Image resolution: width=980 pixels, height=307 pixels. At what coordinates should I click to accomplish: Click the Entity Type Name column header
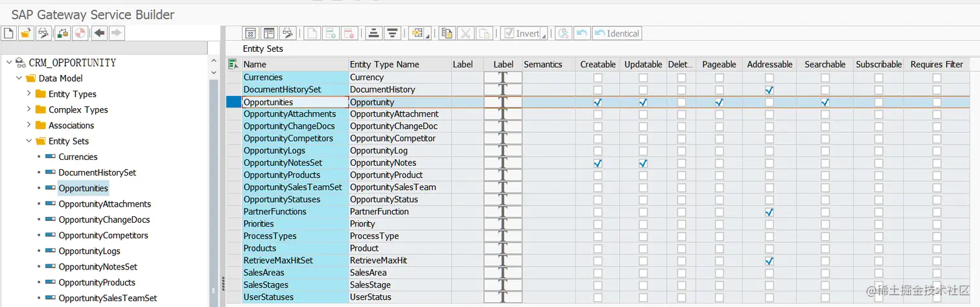click(399, 64)
